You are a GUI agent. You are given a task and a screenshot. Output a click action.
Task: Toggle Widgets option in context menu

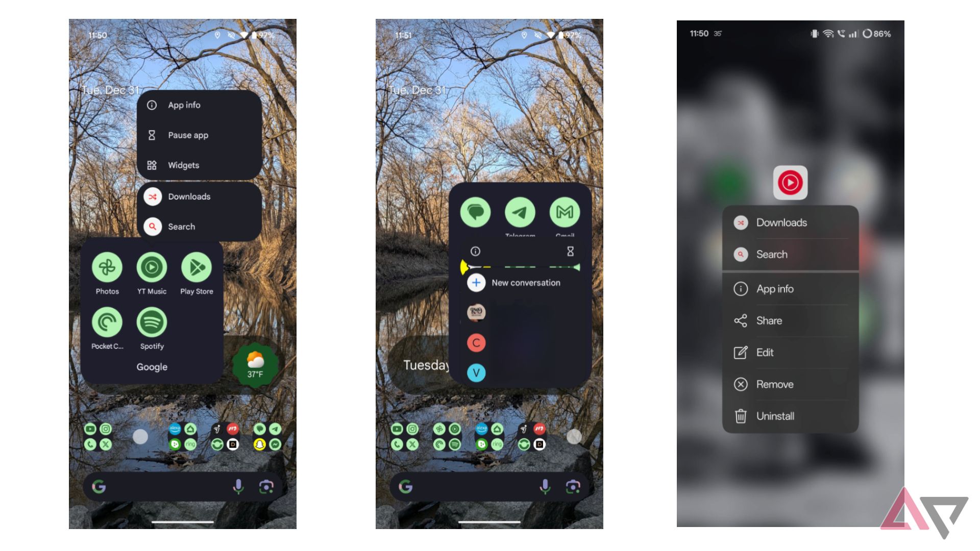(183, 165)
